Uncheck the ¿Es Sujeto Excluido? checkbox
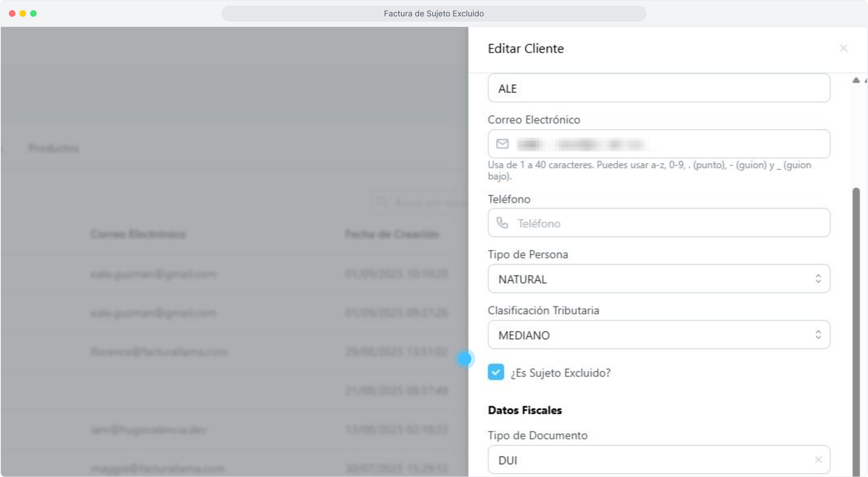Screen dimensions: 868x477 click(496, 372)
